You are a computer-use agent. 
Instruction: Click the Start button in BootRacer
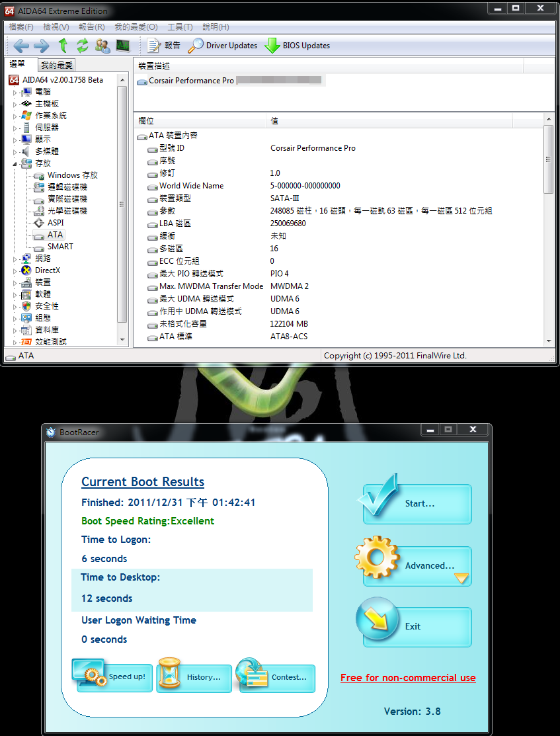[417, 504]
